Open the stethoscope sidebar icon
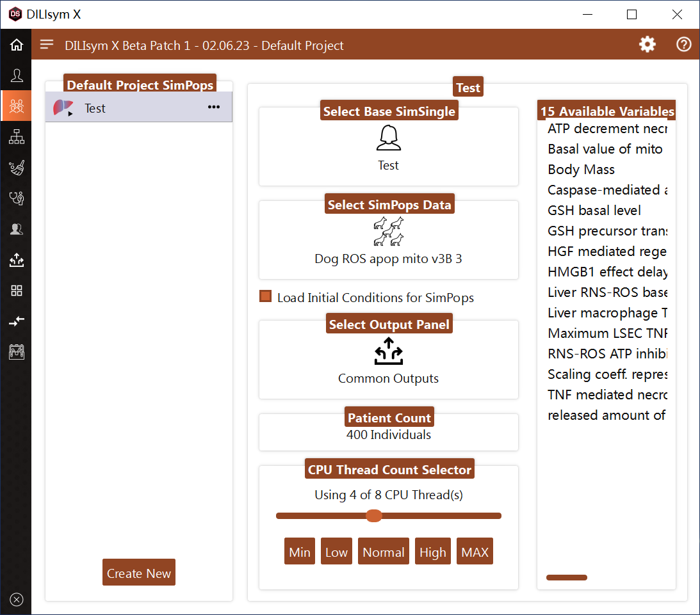Screen dimensions: 700x615 pos(17,198)
